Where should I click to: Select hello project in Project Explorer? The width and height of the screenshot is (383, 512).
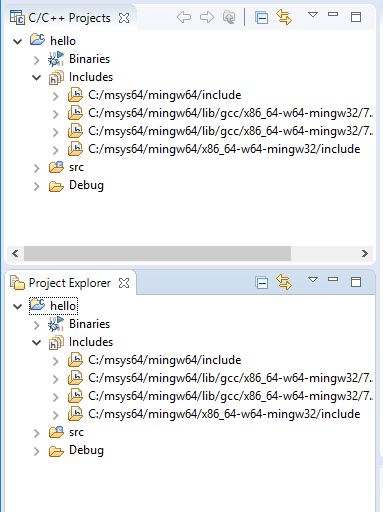click(53, 306)
